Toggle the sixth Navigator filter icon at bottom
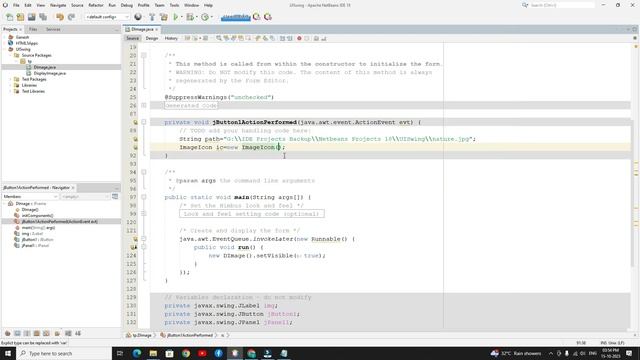Image resolution: width=640 pixels, height=360 pixels. (57, 333)
